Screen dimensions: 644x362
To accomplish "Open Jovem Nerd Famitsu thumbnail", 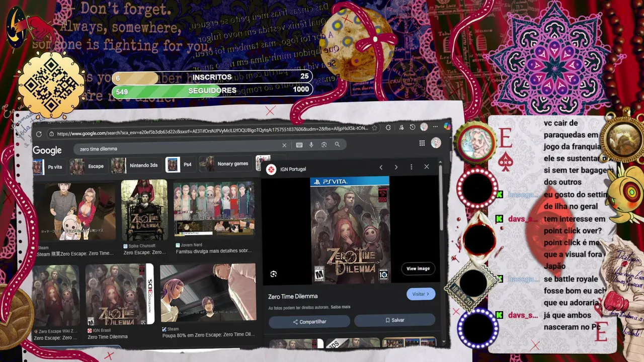I will 214,209.
